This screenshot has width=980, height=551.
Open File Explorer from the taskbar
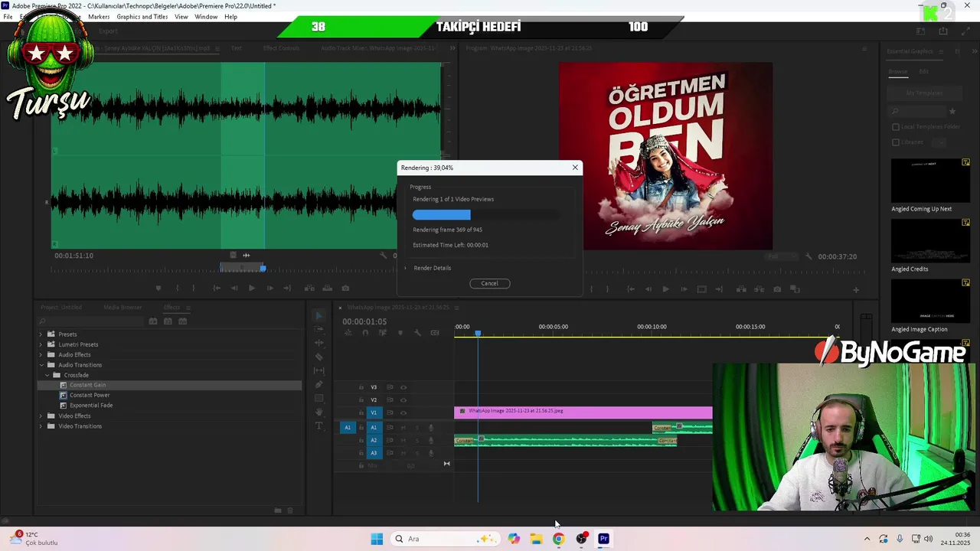pos(536,539)
